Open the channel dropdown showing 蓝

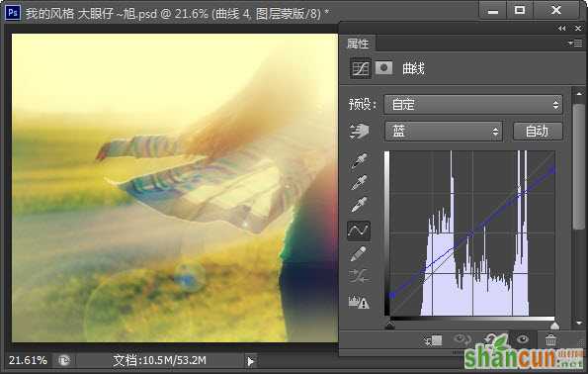click(x=444, y=132)
